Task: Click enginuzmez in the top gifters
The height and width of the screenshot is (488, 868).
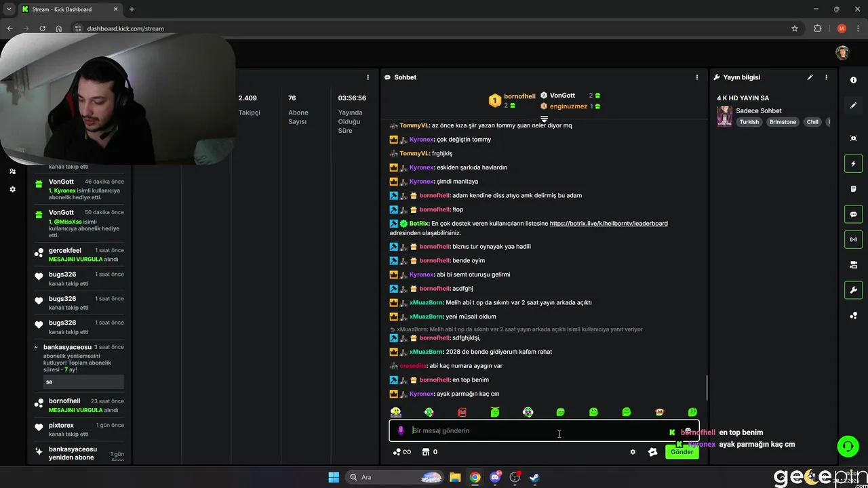Action: point(568,106)
